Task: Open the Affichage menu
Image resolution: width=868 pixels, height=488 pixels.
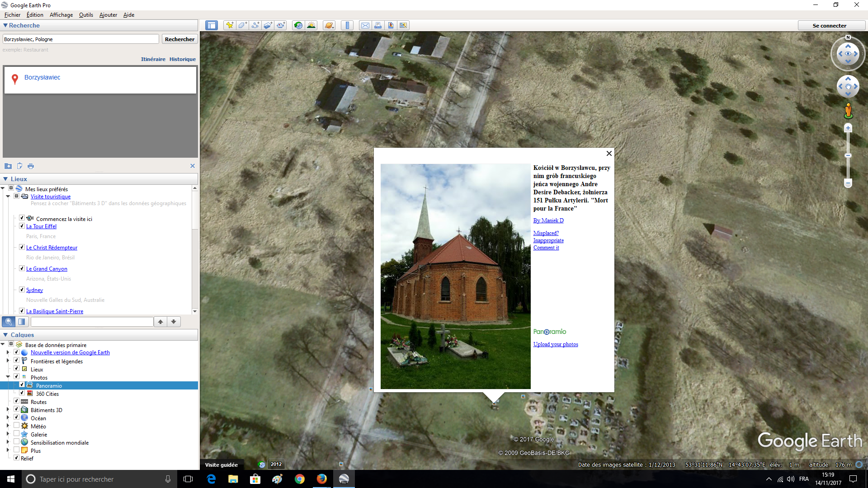Action: point(61,15)
